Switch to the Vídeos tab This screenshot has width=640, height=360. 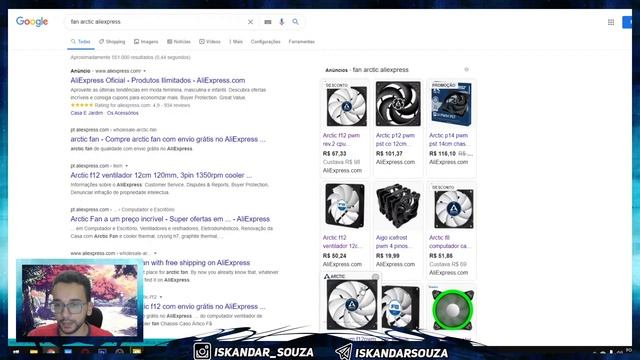point(210,42)
